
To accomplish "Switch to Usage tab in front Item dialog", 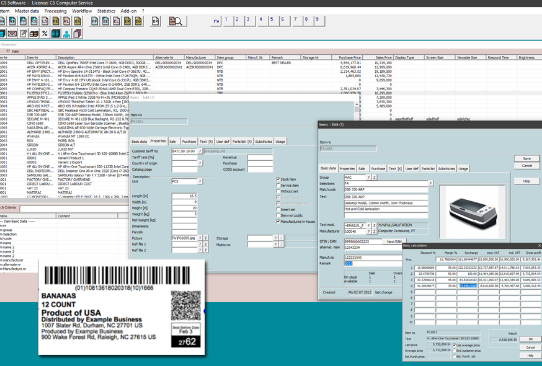I will [x=463, y=168].
